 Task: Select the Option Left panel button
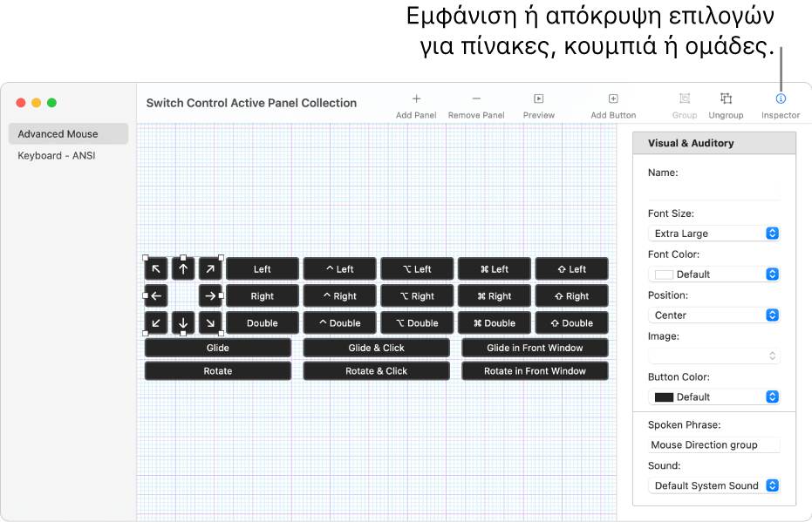click(418, 269)
